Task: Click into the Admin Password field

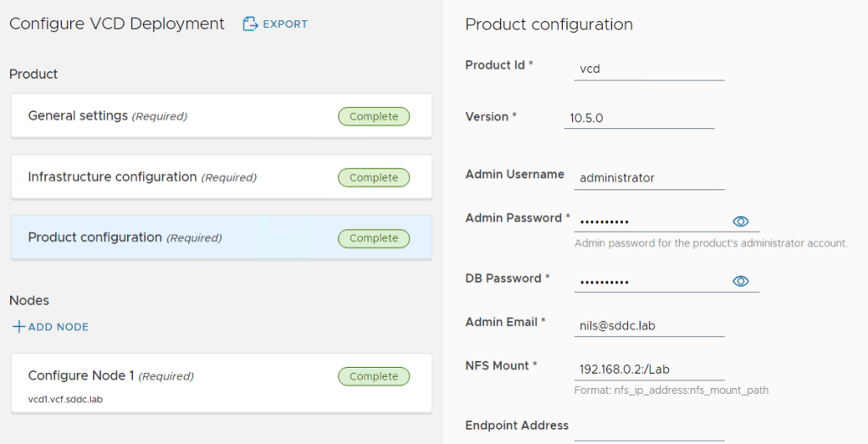Action: (648, 221)
